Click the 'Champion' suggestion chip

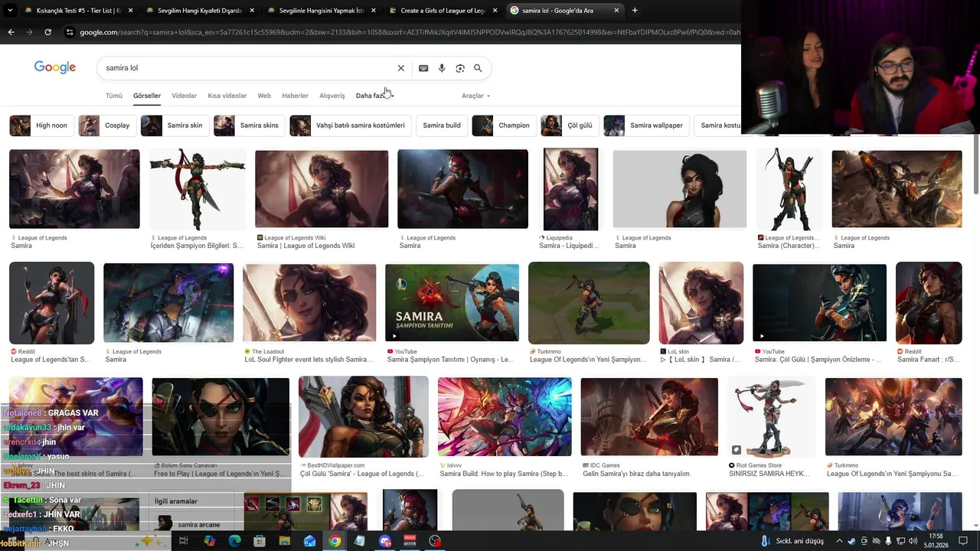pos(504,126)
